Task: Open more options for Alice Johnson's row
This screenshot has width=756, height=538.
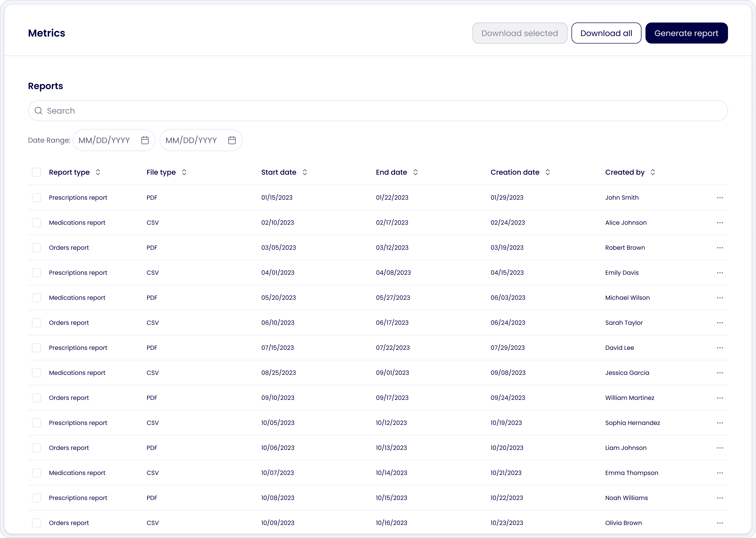Action: (720, 223)
